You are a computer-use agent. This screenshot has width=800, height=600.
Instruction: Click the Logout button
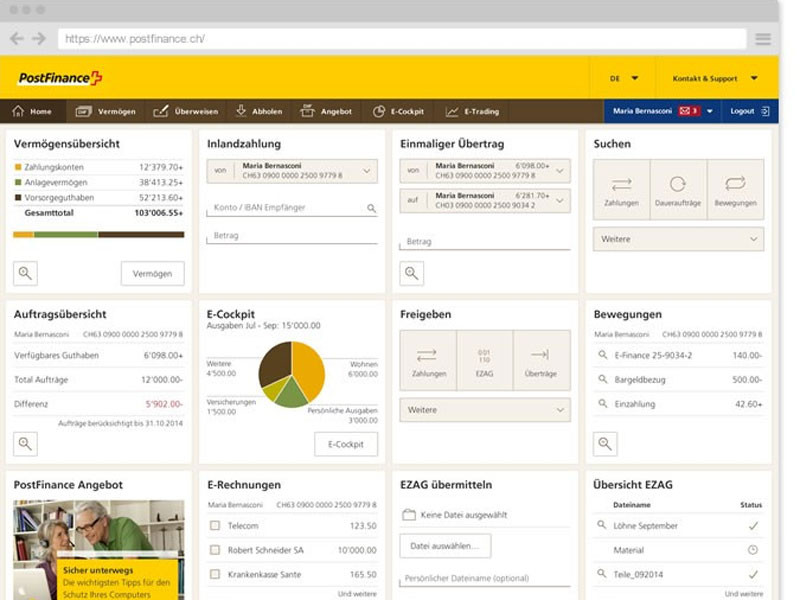749,111
